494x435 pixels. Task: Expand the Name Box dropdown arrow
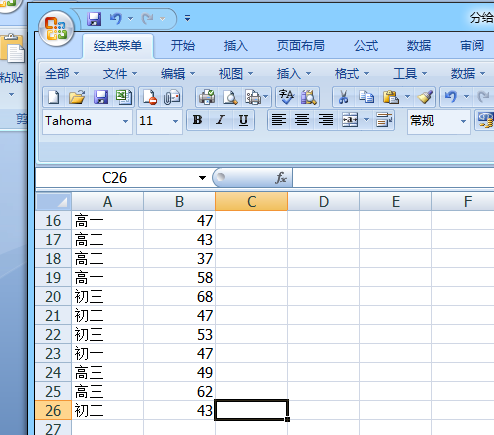(202, 178)
